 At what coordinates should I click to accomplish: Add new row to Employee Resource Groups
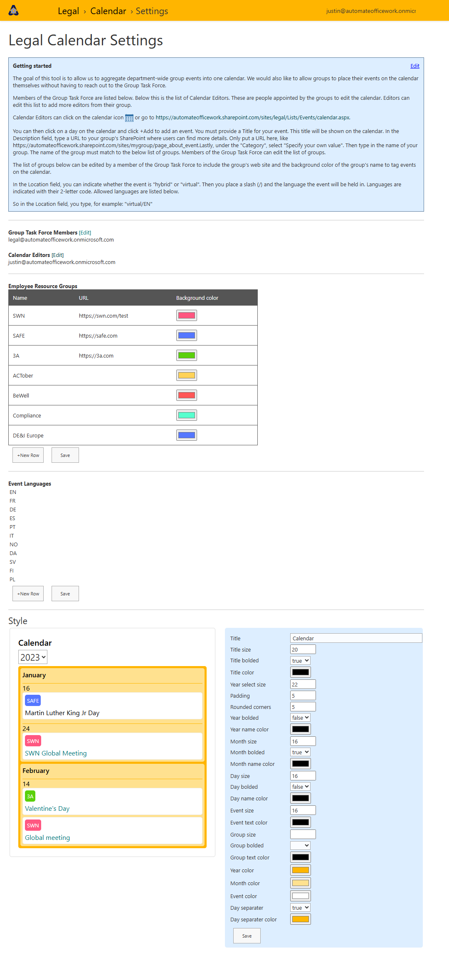[28, 455]
